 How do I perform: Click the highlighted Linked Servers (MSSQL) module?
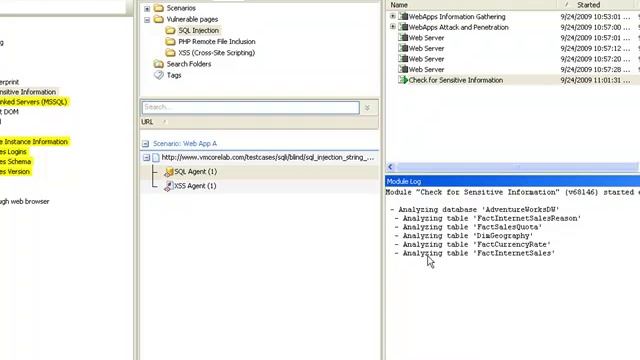tap(34, 102)
